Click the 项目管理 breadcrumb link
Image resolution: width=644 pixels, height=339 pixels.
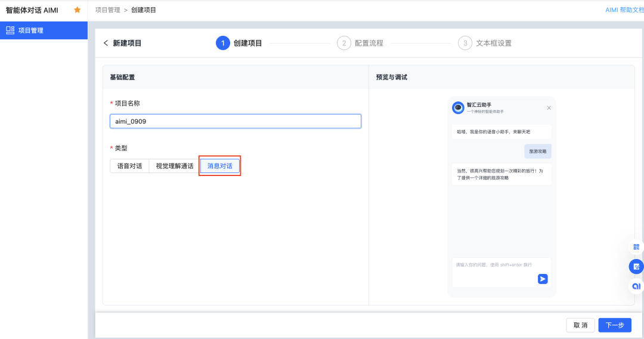click(107, 10)
